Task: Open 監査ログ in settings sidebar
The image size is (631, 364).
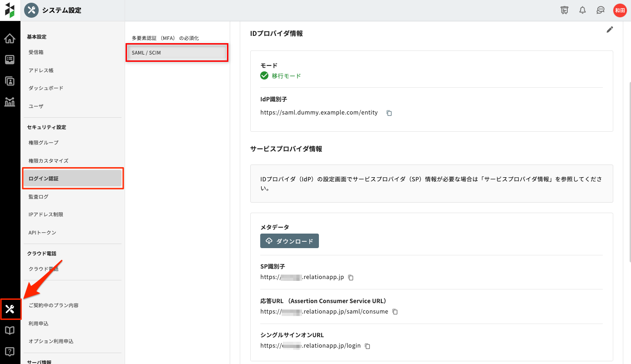Action: click(x=38, y=197)
